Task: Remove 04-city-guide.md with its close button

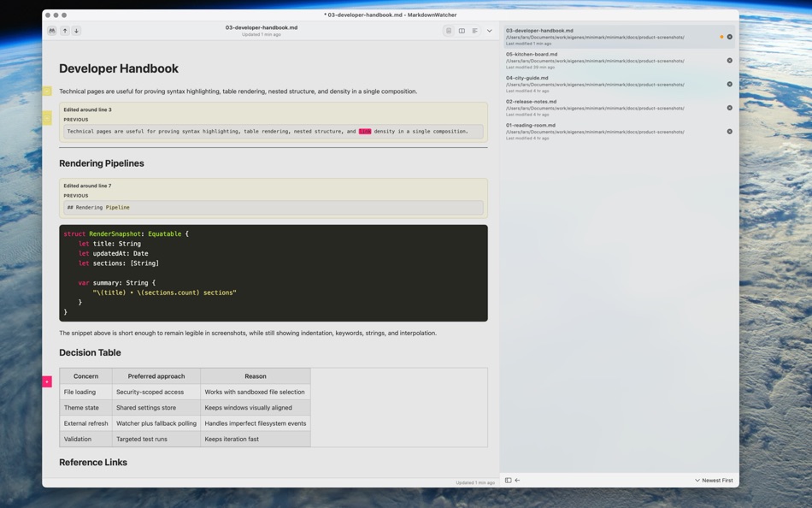Action: pos(729,83)
